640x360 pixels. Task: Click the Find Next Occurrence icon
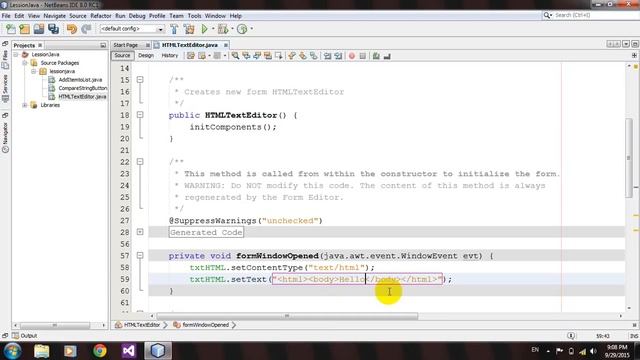point(257,56)
